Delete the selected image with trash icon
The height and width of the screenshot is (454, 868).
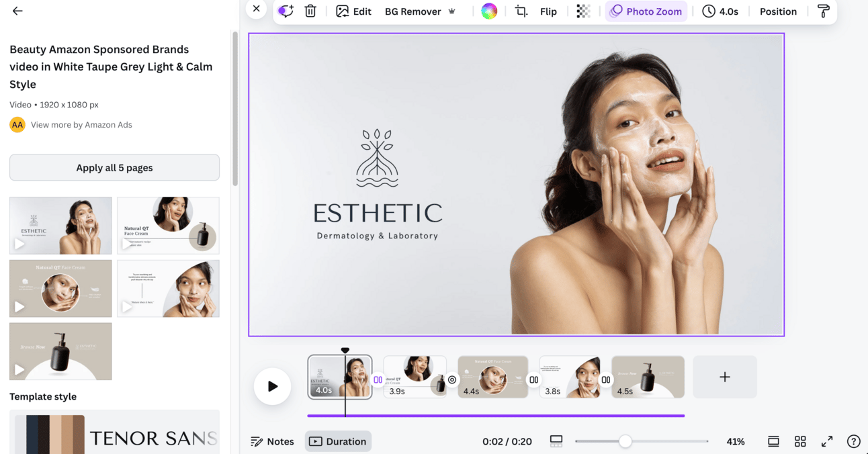click(x=310, y=11)
